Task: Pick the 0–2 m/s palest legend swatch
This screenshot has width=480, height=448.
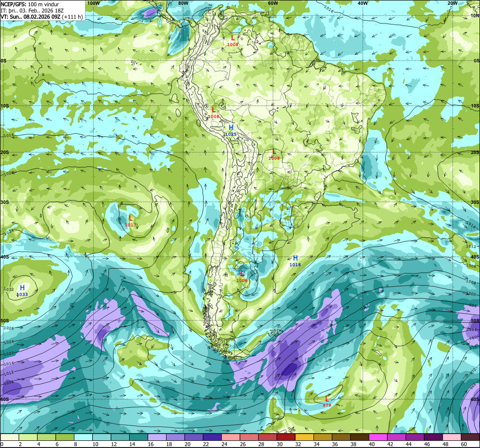Action: [10, 436]
